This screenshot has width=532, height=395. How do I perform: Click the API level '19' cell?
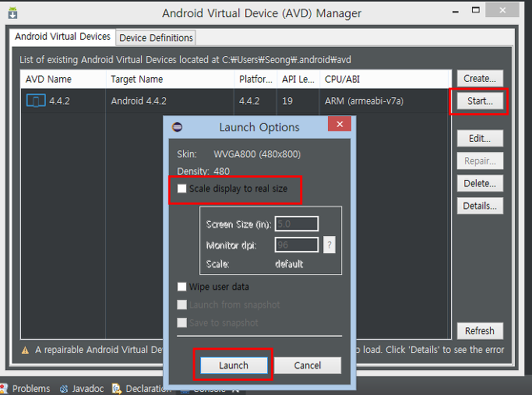pyautogui.click(x=287, y=101)
